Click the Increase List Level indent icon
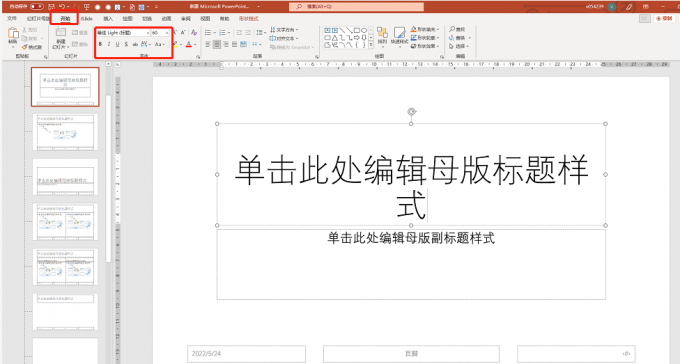Viewport: 680px width, 364px height. pos(248,33)
